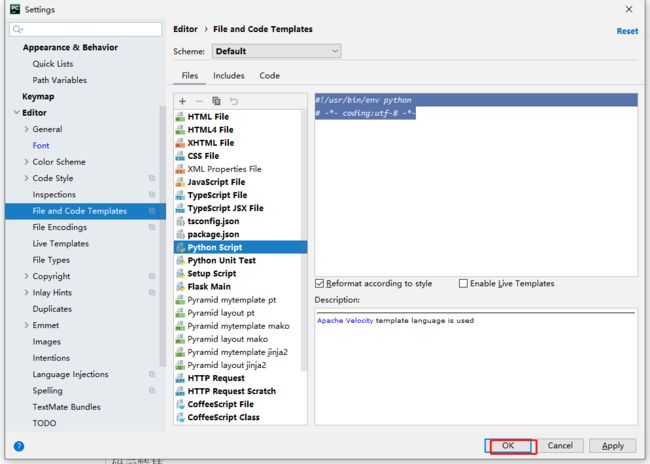Open Path Variables settings
Viewport: 650px width, 464px height.
60,80
